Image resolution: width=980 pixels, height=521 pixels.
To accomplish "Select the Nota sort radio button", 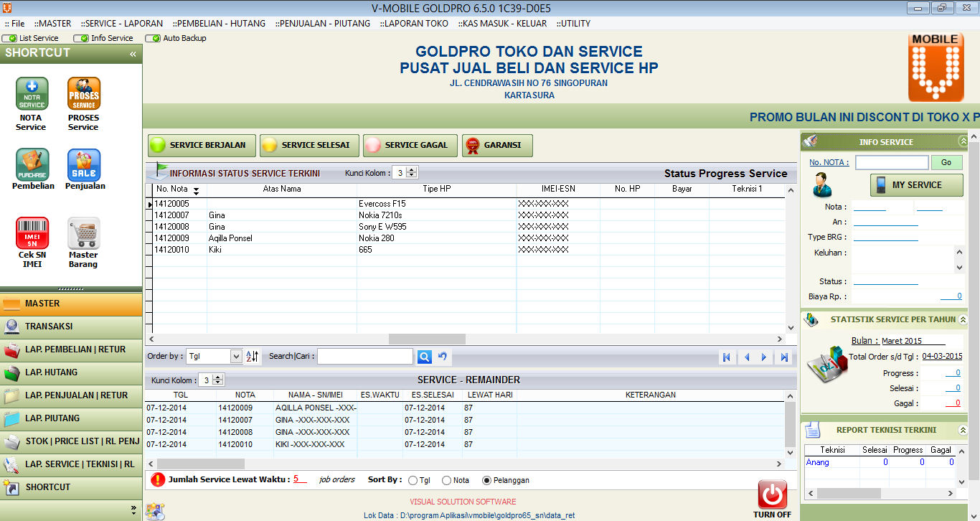I will click(x=447, y=481).
